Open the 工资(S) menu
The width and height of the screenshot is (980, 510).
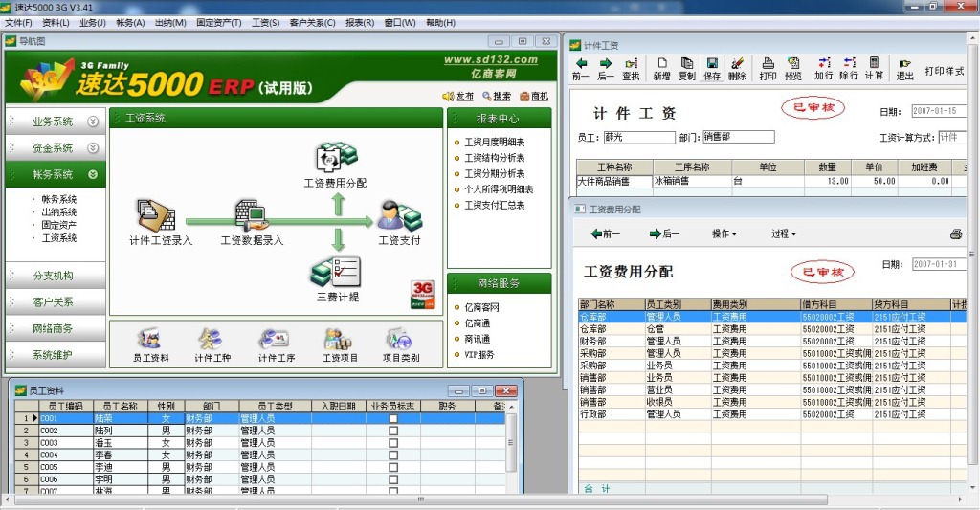(x=266, y=23)
